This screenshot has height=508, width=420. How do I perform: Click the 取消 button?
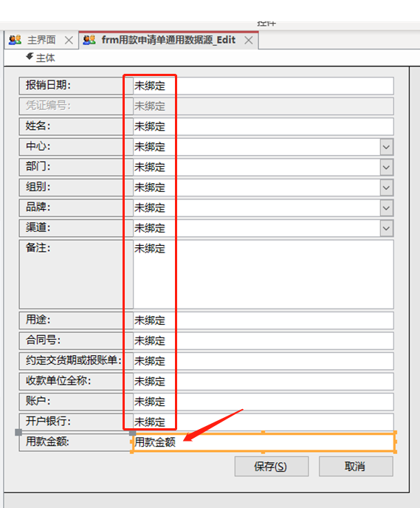(x=356, y=466)
